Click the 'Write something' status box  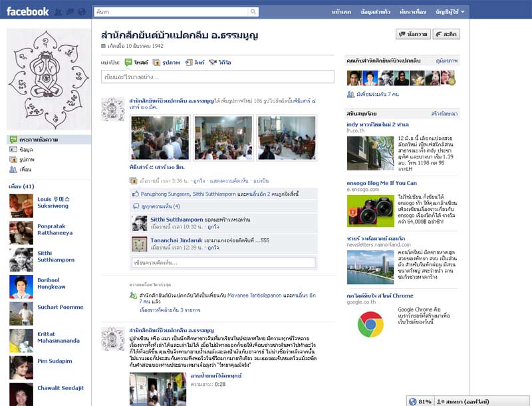pos(217,77)
